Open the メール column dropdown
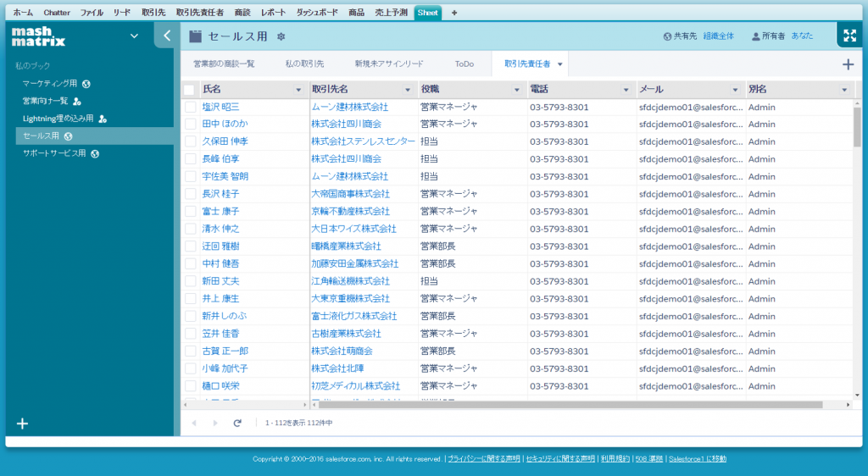Image resolution: width=868 pixels, height=476 pixels. pyautogui.click(x=735, y=90)
